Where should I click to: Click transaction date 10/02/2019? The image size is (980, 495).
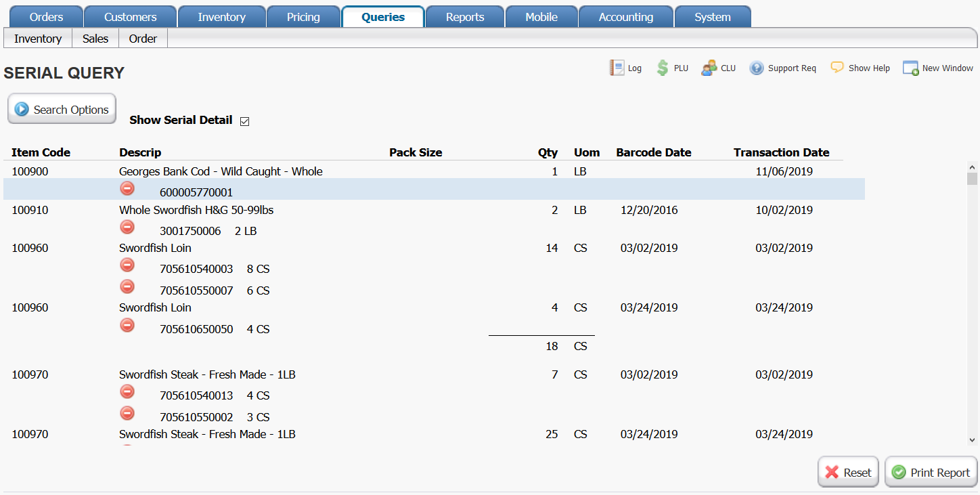coord(784,210)
